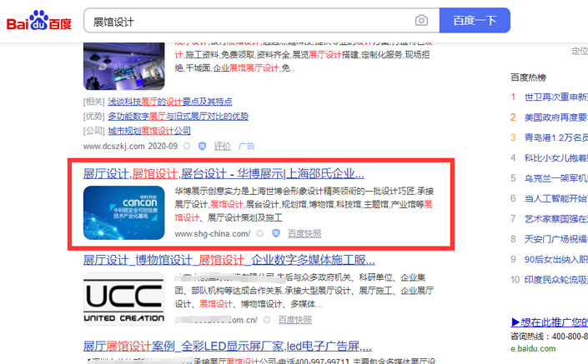The width and height of the screenshot is (588, 364).
Task: Open the UCC United Creation logo thumbnail
Action: (123, 298)
